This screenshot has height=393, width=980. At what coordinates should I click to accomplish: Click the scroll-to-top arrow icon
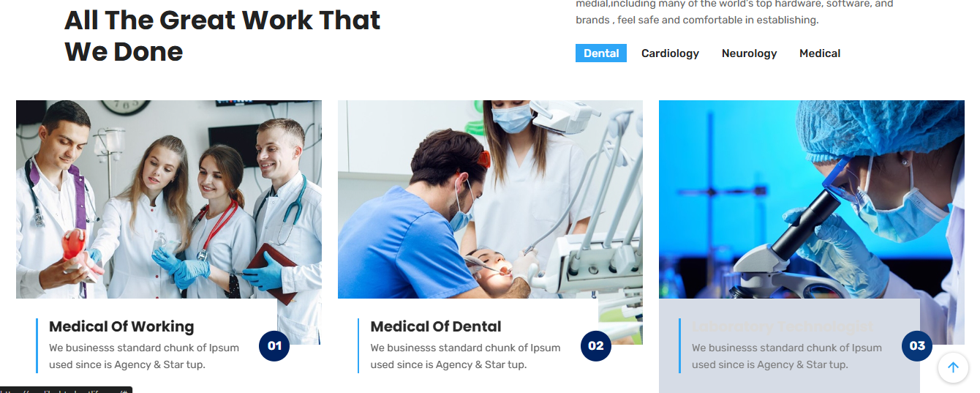(x=953, y=367)
